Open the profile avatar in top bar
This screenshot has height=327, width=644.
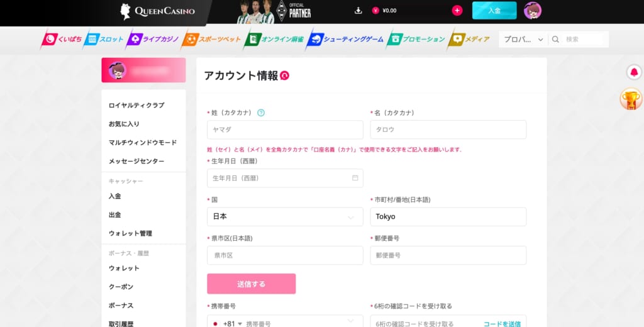pyautogui.click(x=532, y=11)
